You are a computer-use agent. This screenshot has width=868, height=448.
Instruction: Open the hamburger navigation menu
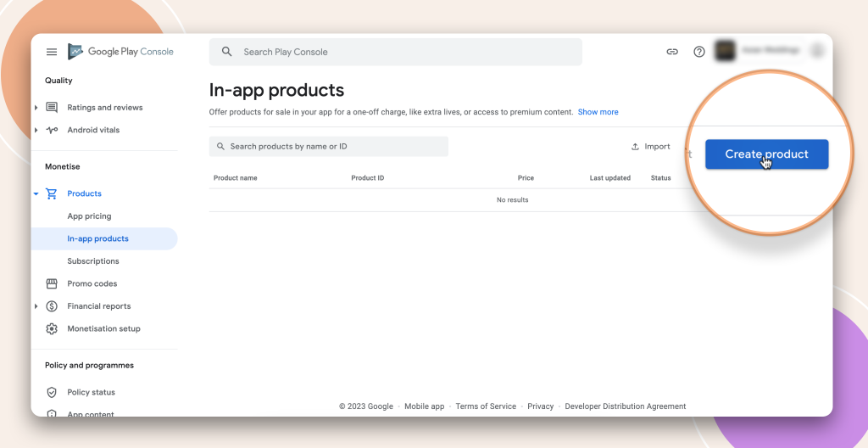pos(52,52)
